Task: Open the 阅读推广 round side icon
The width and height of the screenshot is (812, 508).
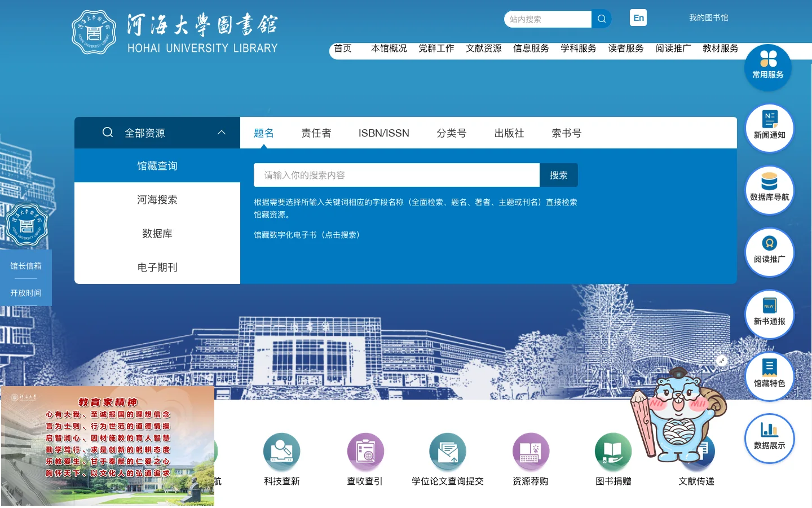Action: click(770, 252)
